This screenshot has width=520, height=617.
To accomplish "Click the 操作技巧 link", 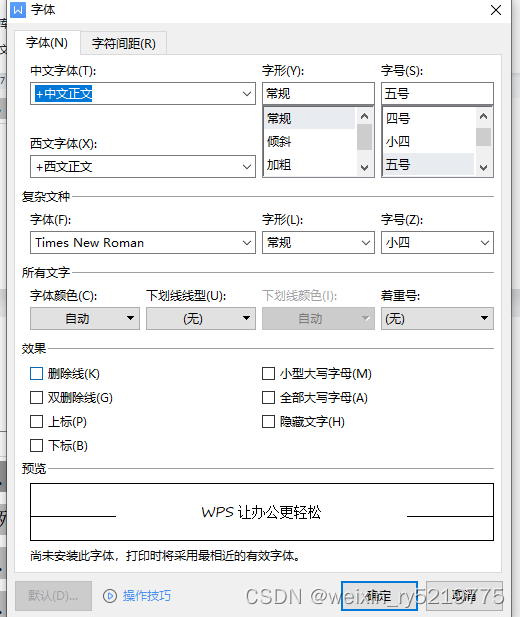I will coord(146,596).
